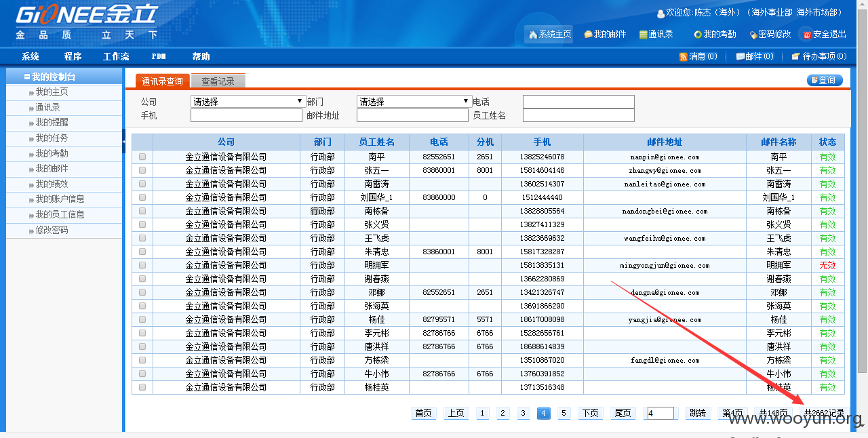
Task: Open 密码修改 in top toolbar
Action: coord(770,34)
